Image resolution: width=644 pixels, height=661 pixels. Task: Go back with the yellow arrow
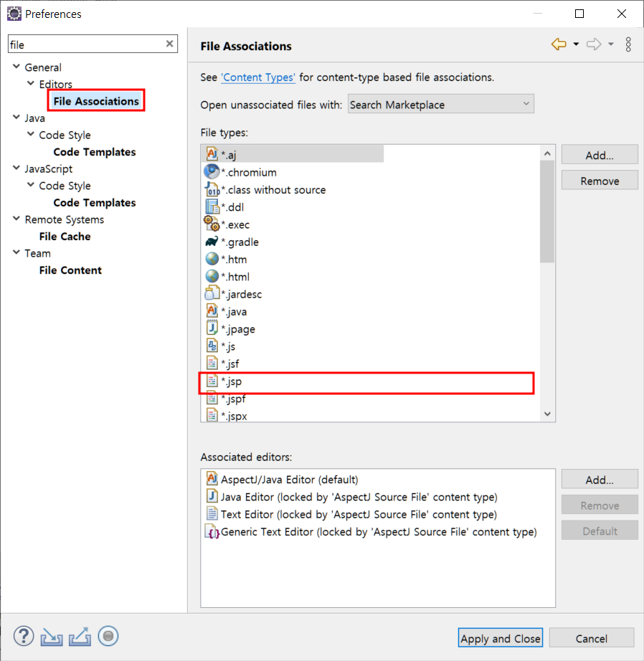[559, 44]
